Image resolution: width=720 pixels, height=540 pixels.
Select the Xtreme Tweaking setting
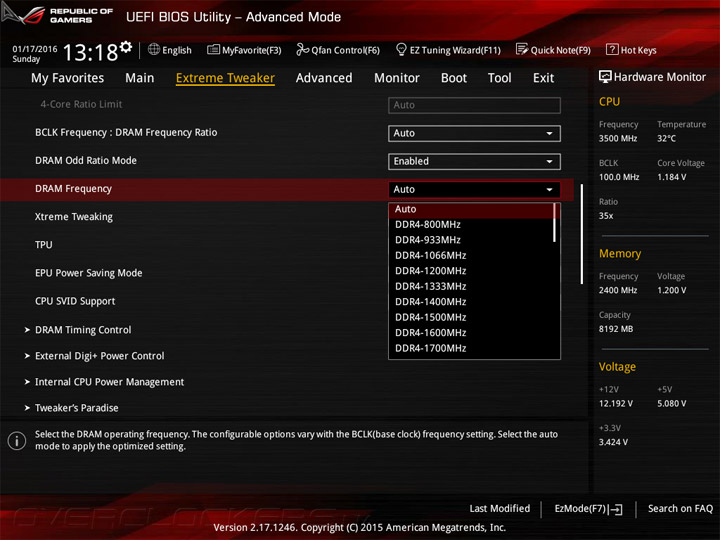[x=74, y=217]
